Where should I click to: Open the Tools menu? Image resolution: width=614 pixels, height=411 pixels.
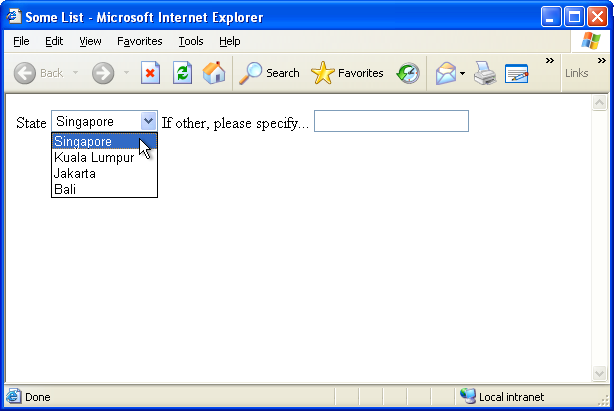191,41
